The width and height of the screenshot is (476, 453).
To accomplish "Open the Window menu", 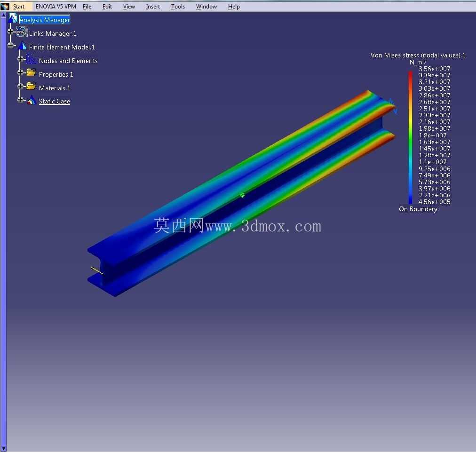I will [206, 7].
